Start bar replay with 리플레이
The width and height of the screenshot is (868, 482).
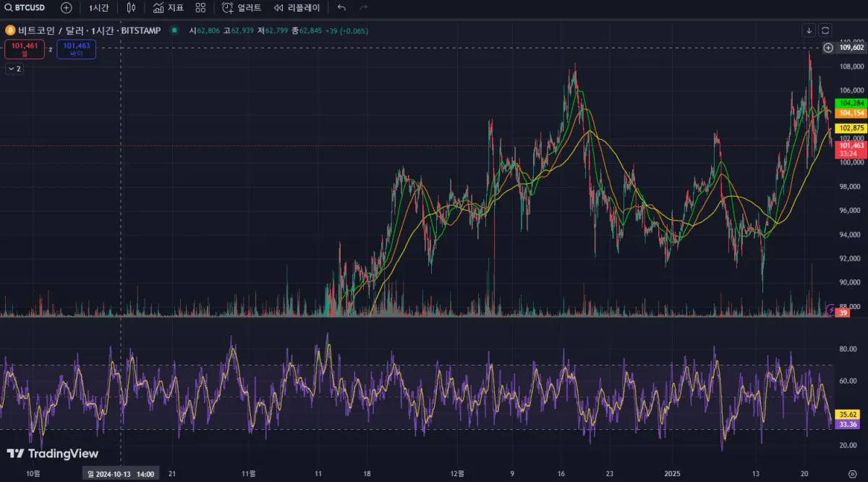click(297, 7)
